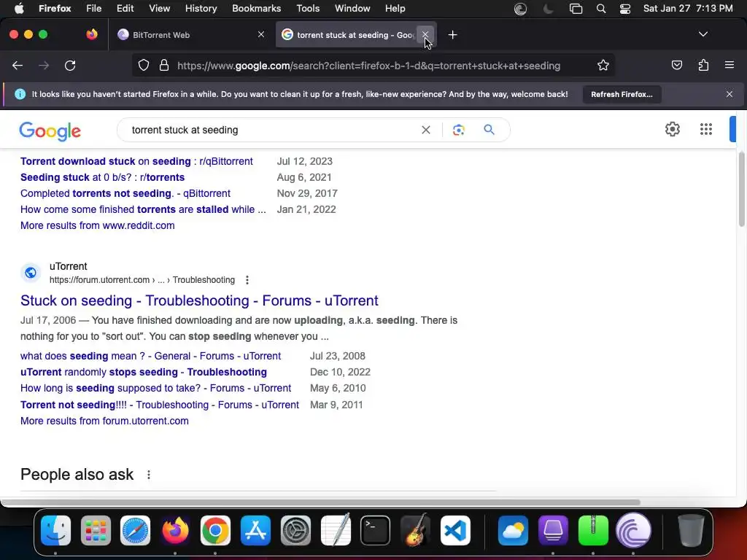Viewport: 747px width, 560px height.
Task: Click the address bar URL field
Action: point(368,66)
